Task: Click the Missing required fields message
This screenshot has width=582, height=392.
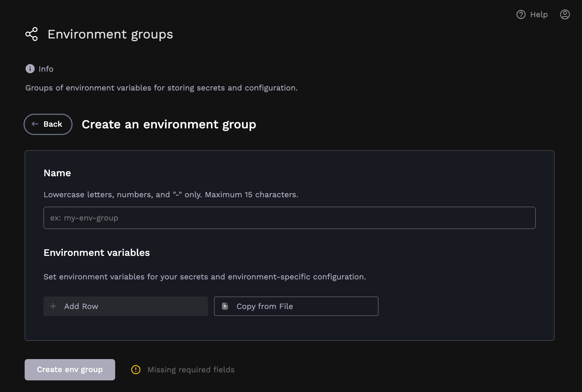Action: [x=191, y=369]
